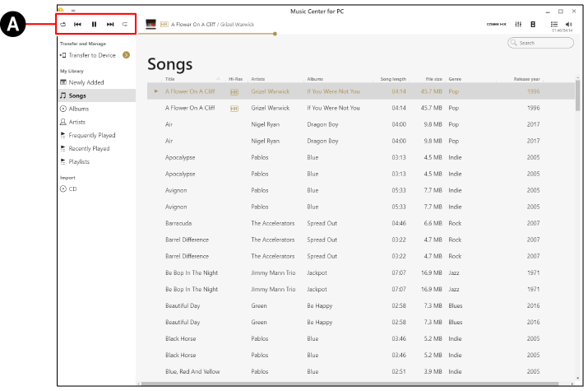Toggle the DSEE HX sound enhancement
Image resolution: width=588 pixels, height=391 pixels.
point(498,25)
